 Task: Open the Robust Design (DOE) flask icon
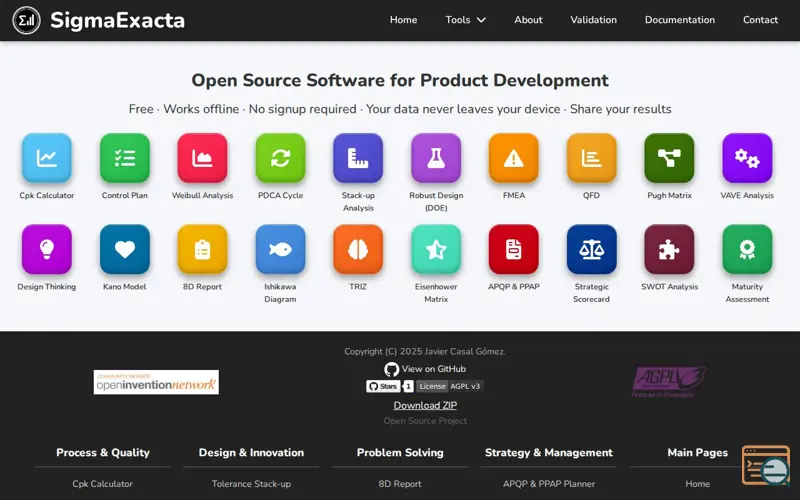(x=436, y=158)
